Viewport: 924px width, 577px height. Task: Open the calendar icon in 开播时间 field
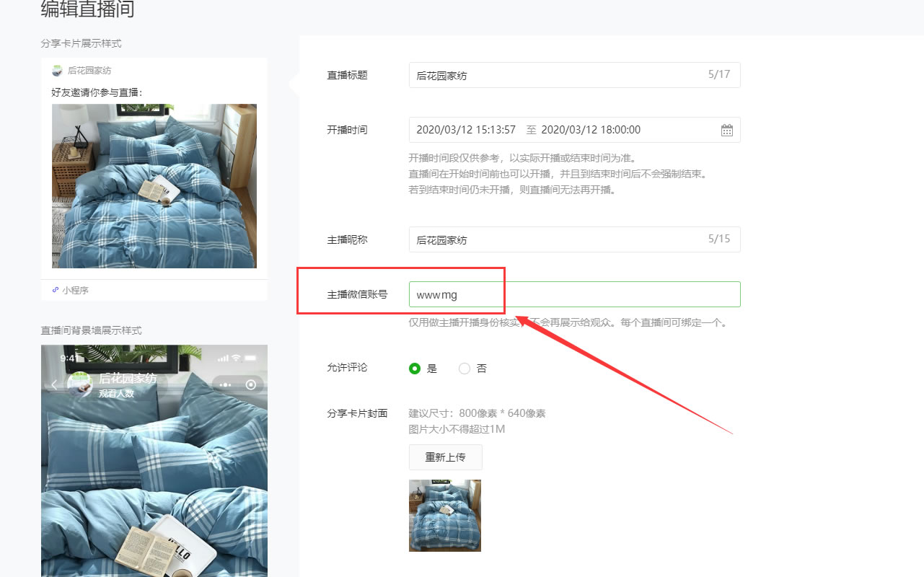coord(726,130)
